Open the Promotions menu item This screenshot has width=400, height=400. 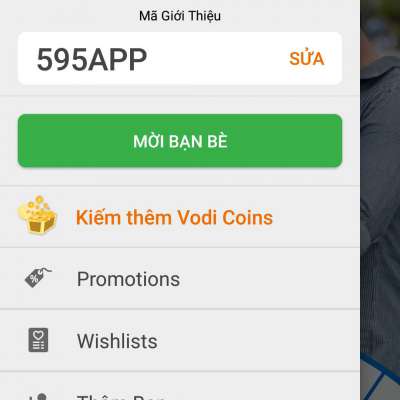(180, 279)
